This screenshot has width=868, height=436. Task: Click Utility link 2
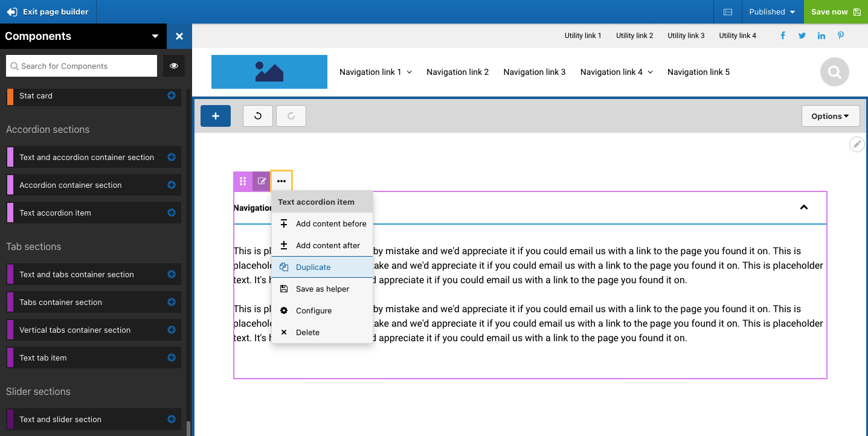click(x=635, y=36)
